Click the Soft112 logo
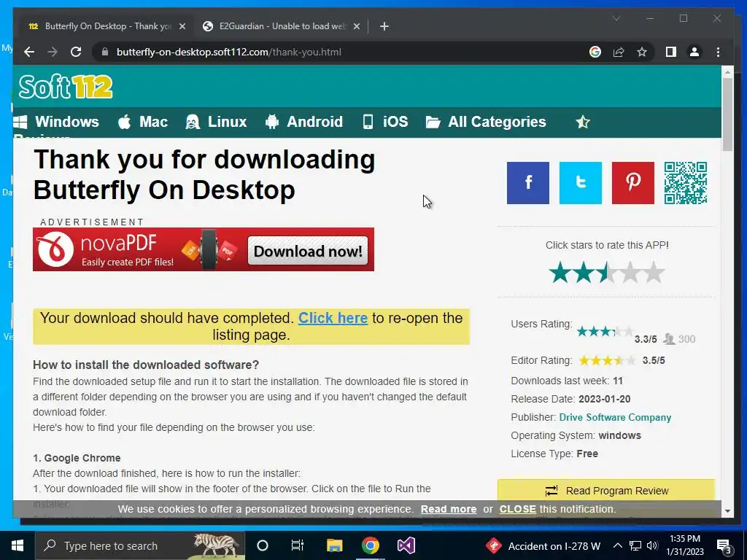 [x=66, y=87]
